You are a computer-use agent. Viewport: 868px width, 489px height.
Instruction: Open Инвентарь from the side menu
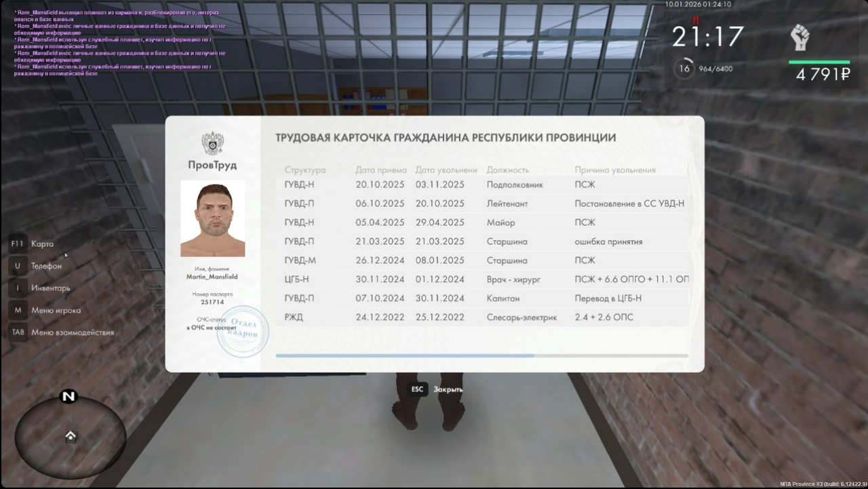(51, 288)
